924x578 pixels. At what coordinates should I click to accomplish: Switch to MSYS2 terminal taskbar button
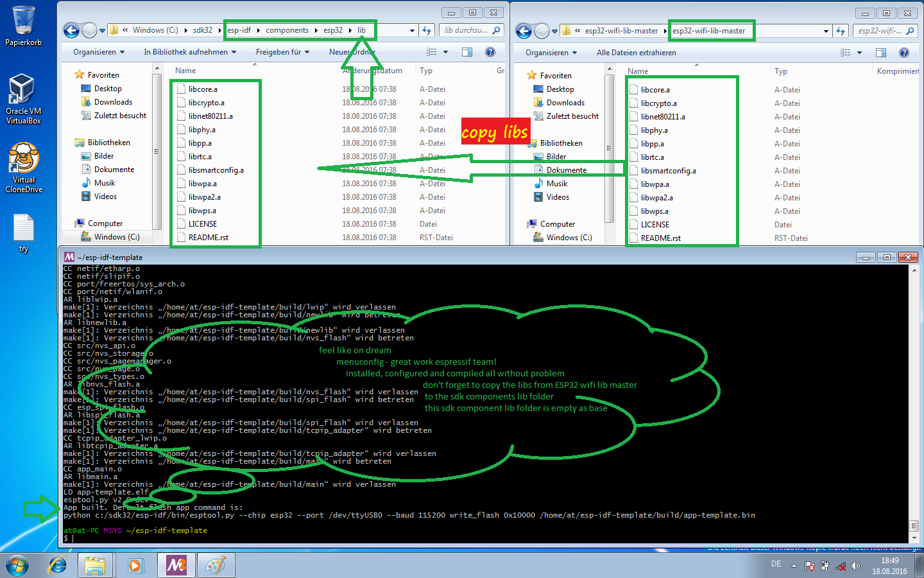[176, 566]
